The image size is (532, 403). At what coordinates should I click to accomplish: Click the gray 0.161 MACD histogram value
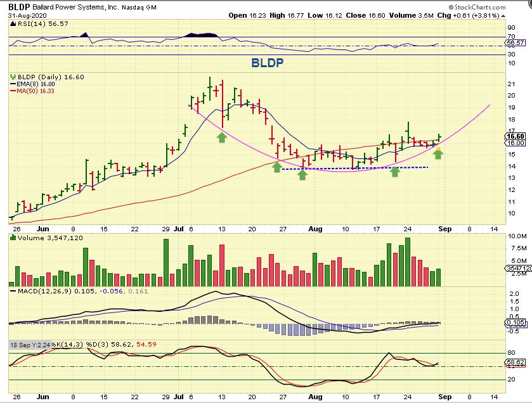(x=138, y=291)
